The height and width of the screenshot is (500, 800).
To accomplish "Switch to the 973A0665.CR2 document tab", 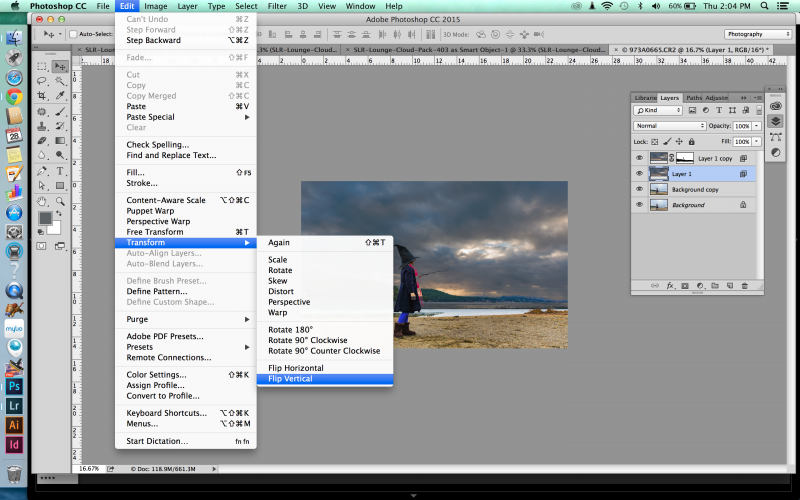I will (691, 49).
